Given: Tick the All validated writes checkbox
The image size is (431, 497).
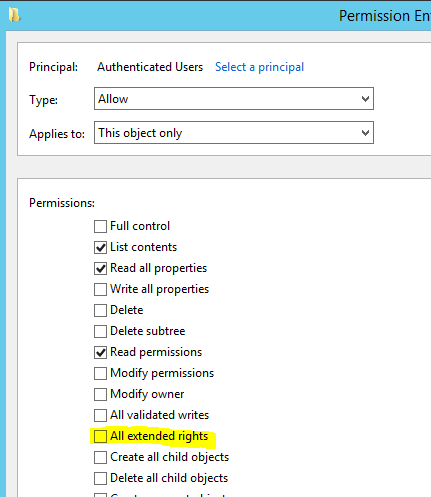Looking at the screenshot, I should click(x=100, y=415).
